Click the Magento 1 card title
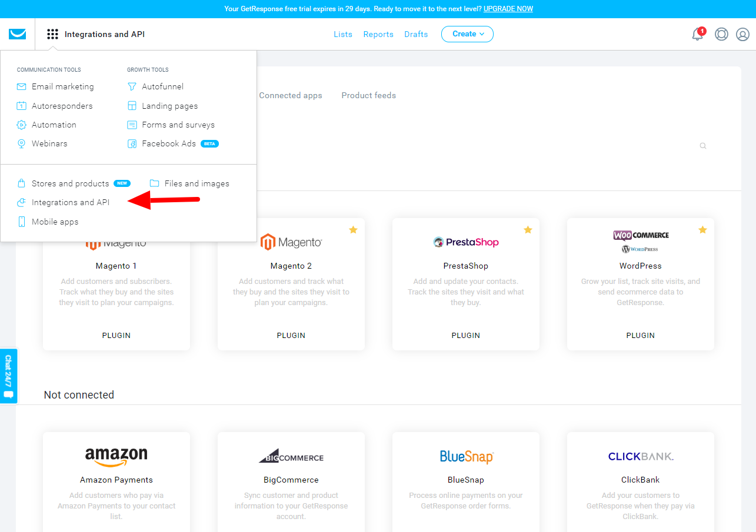756x532 pixels. point(116,266)
